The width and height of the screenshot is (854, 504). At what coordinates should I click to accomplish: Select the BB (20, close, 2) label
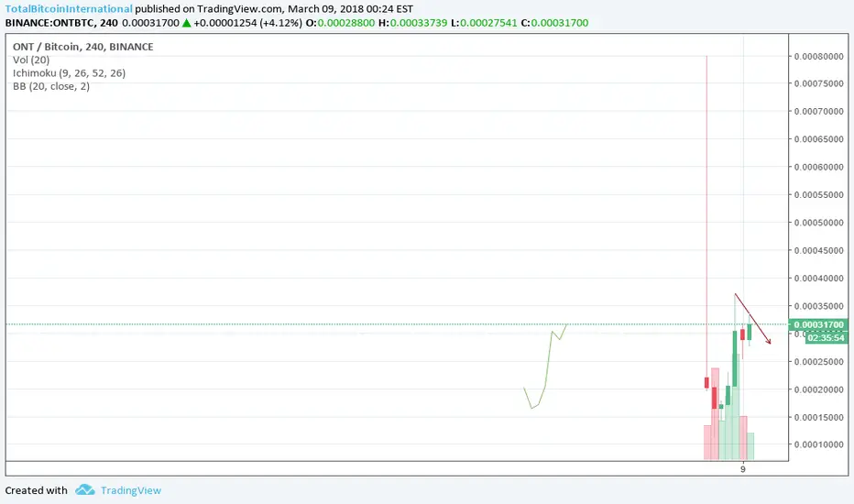tap(51, 86)
